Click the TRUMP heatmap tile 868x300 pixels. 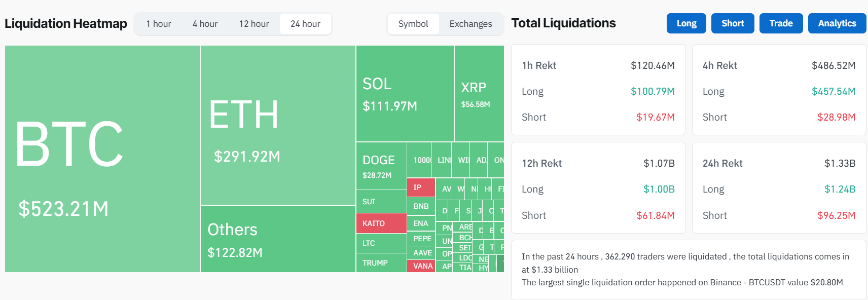coord(381,263)
